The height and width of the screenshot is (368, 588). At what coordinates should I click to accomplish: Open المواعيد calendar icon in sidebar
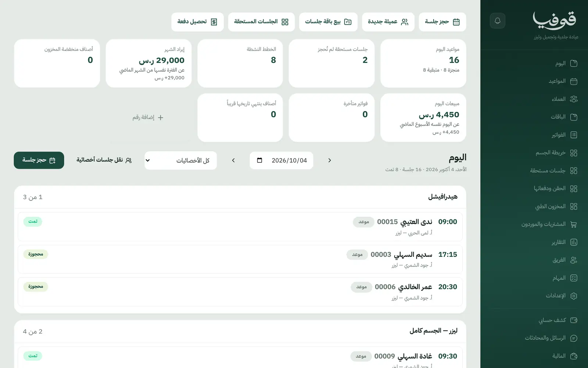pyautogui.click(x=574, y=81)
